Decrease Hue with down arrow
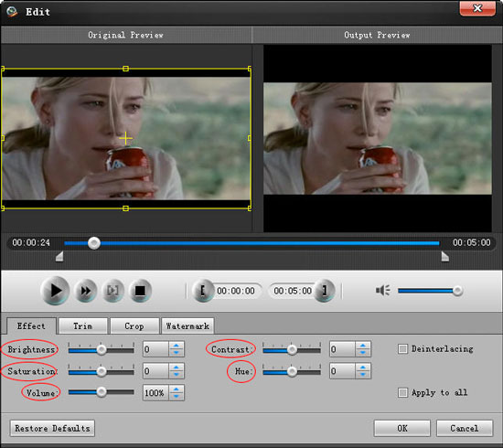503x448 pixels. tap(363, 375)
